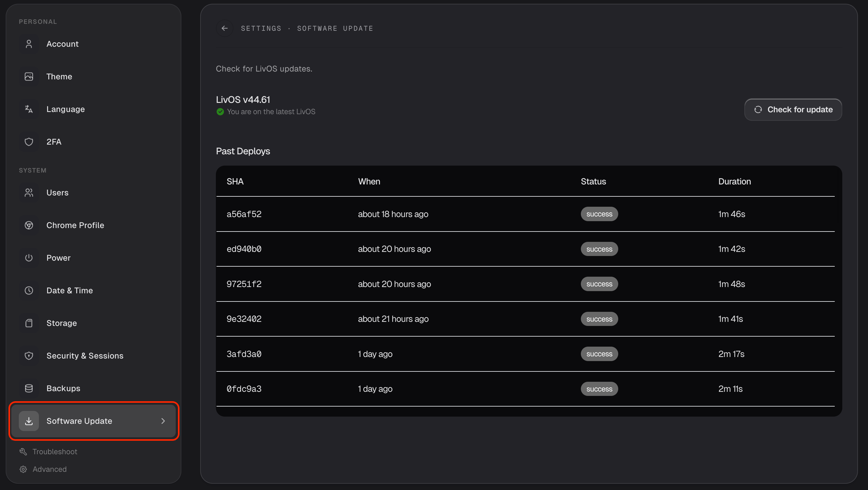Image resolution: width=868 pixels, height=490 pixels.
Task: Click the 2FA shield icon
Action: point(29,142)
